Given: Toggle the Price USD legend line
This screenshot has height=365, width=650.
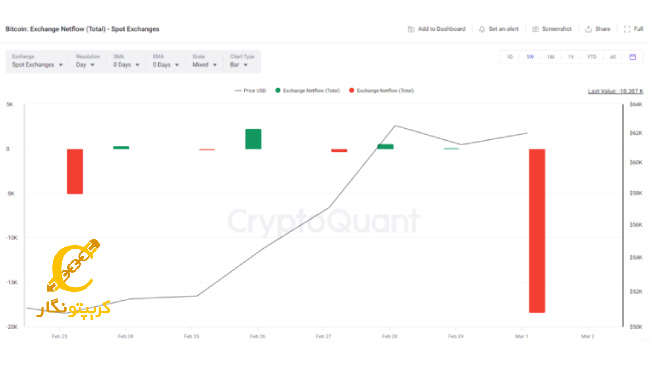Looking at the screenshot, I should (250, 90).
